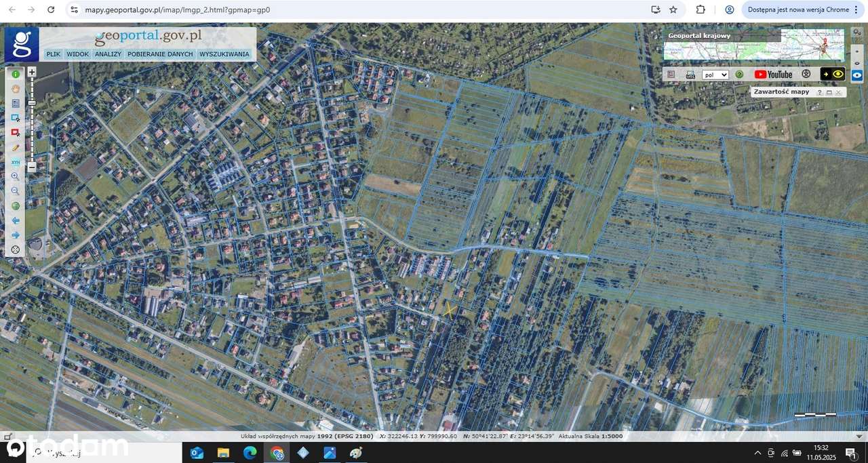Select the middle eye opacity button
This screenshot has height=463, width=868.
tap(857, 62)
